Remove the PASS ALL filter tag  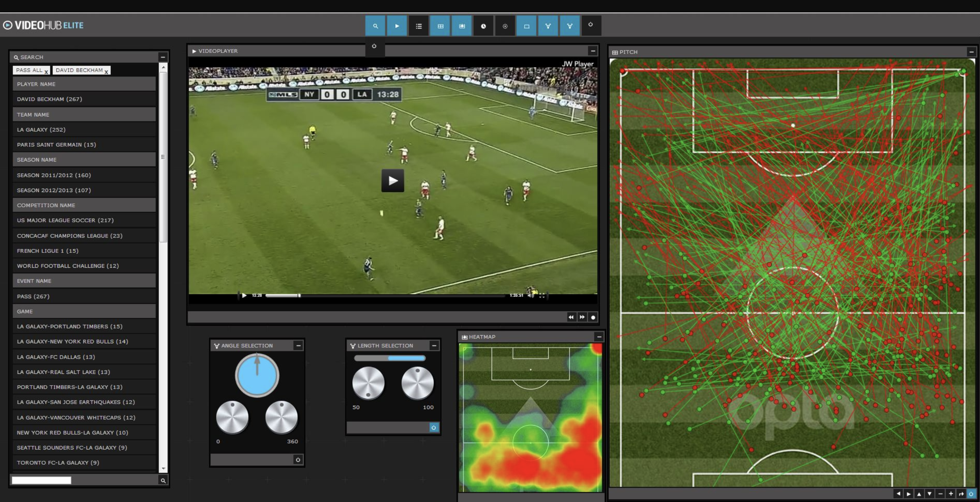tap(46, 72)
